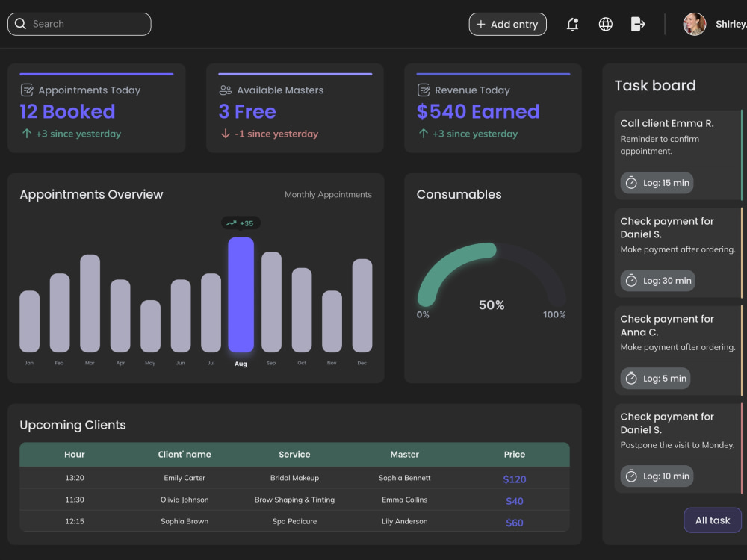Focus the Search input field
This screenshot has height=560, width=747.
(79, 25)
